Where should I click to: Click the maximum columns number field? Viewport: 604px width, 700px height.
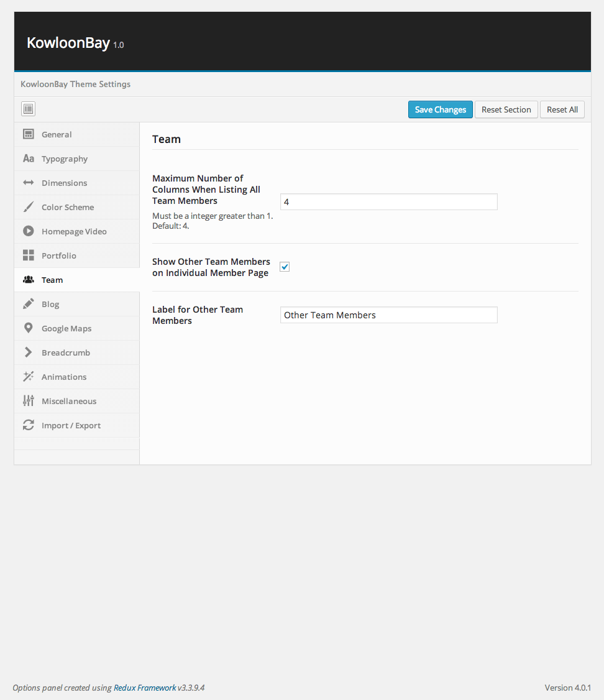coord(388,202)
